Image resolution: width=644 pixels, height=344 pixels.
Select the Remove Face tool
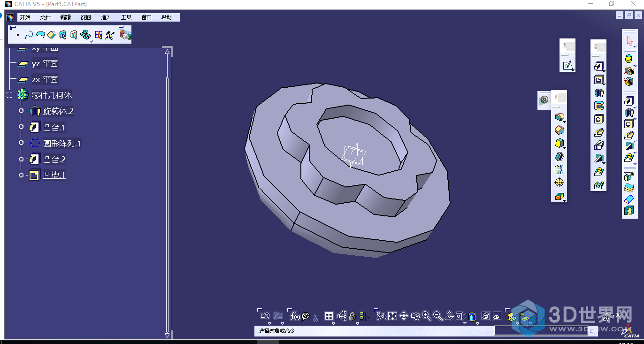559,196
